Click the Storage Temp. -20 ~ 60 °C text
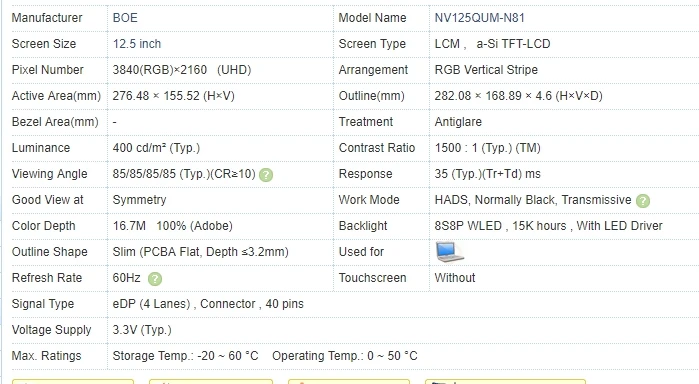 pos(185,356)
